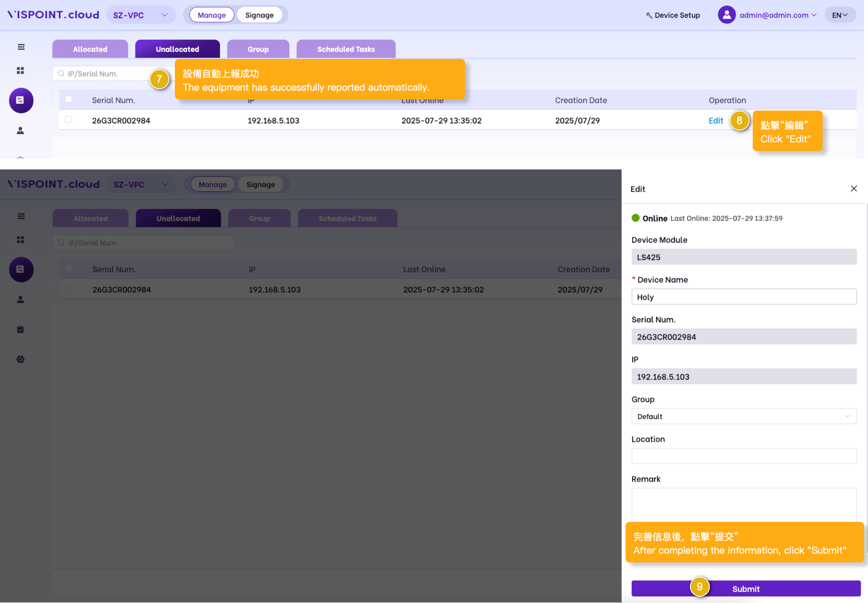Click the admin account avatar icon
The height and width of the screenshot is (603, 868).
click(x=726, y=15)
